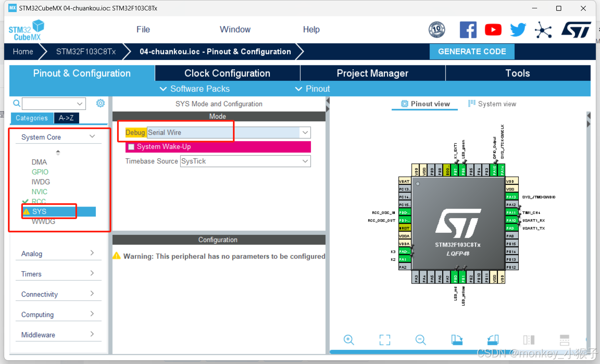
Task: Open the Window menu
Action: coord(235,30)
